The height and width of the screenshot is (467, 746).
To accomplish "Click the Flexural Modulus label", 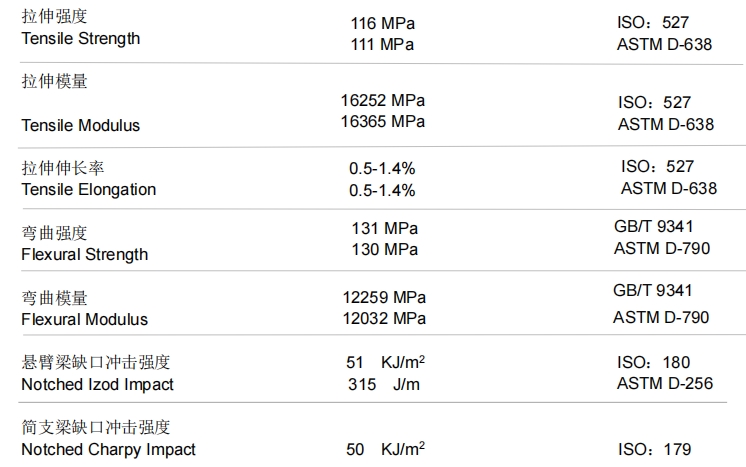I will coord(84,319).
